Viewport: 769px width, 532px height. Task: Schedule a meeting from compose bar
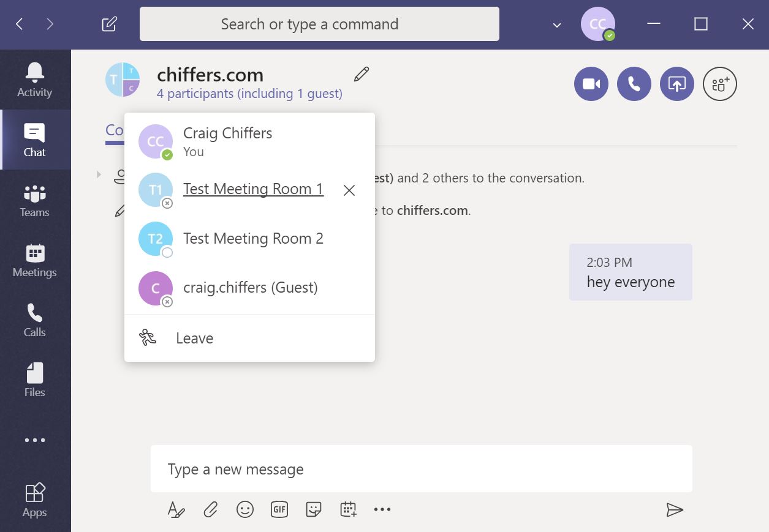pyautogui.click(x=348, y=509)
